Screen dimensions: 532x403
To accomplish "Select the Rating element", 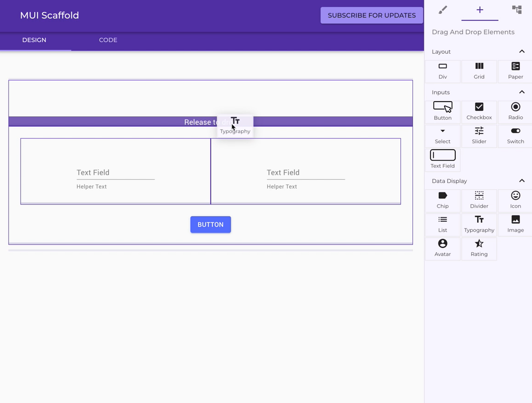I will [479, 249].
